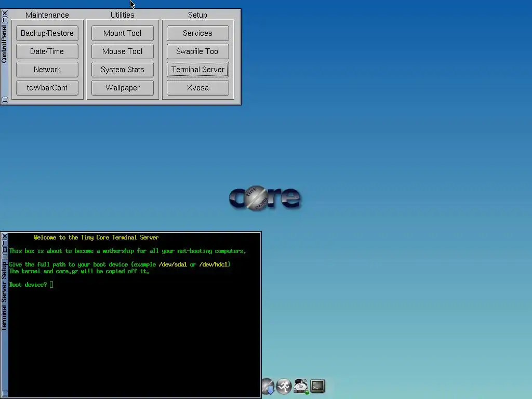Click "Welcome to the Tiny Core Terminal Server" line
This screenshot has width=532, height=399.
click(x=96, y=237)
